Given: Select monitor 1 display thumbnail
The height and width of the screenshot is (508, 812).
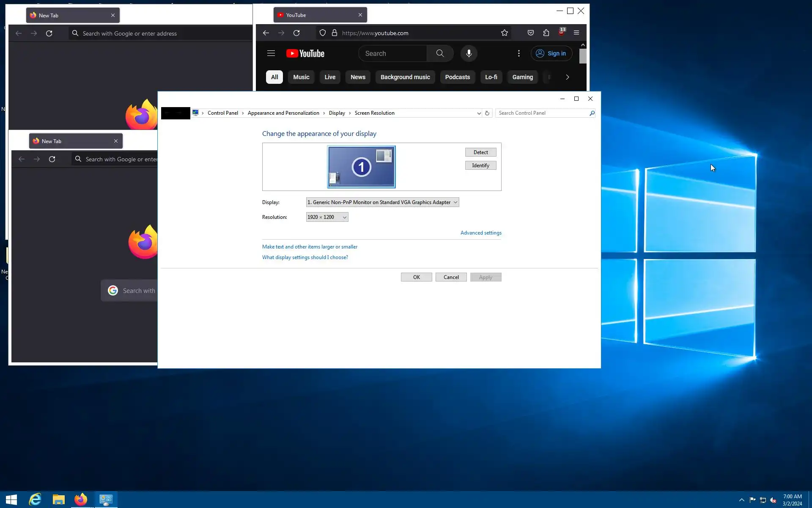Looking at the screenshot, I should coord(361,167).
